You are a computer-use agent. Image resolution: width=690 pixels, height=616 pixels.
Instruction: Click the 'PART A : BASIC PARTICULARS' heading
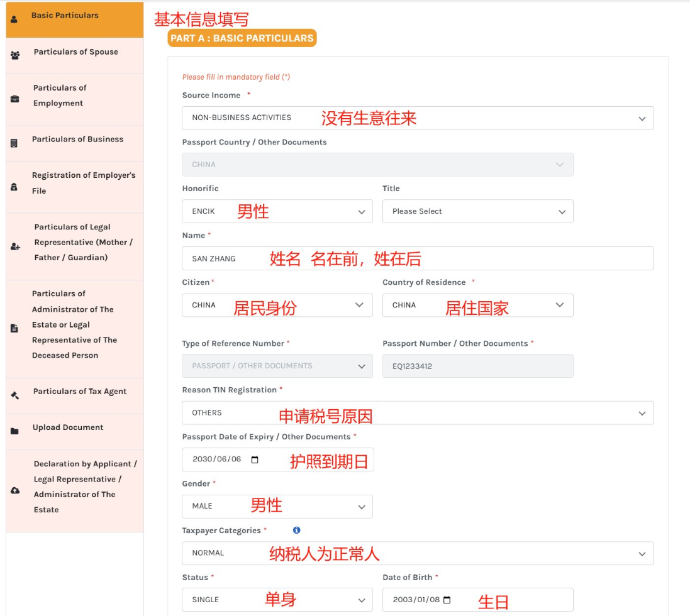pos(242,38)
